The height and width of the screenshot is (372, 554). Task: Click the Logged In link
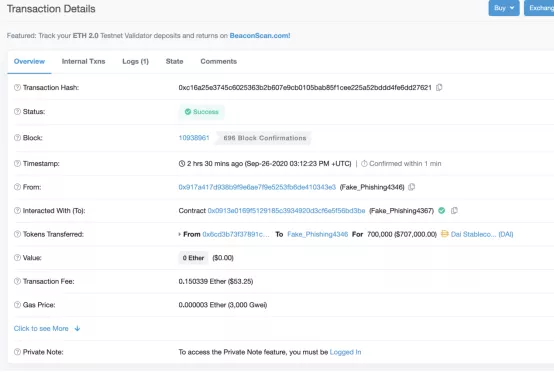tap(345, 352)
